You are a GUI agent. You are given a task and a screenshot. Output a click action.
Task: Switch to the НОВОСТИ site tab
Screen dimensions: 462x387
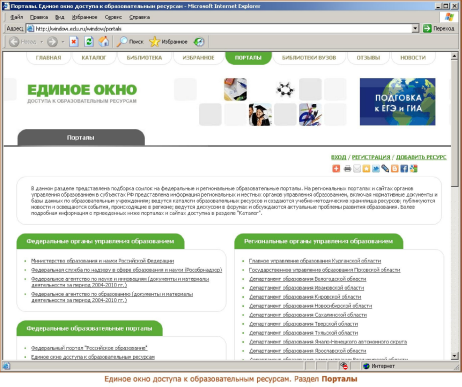point(413,58)
